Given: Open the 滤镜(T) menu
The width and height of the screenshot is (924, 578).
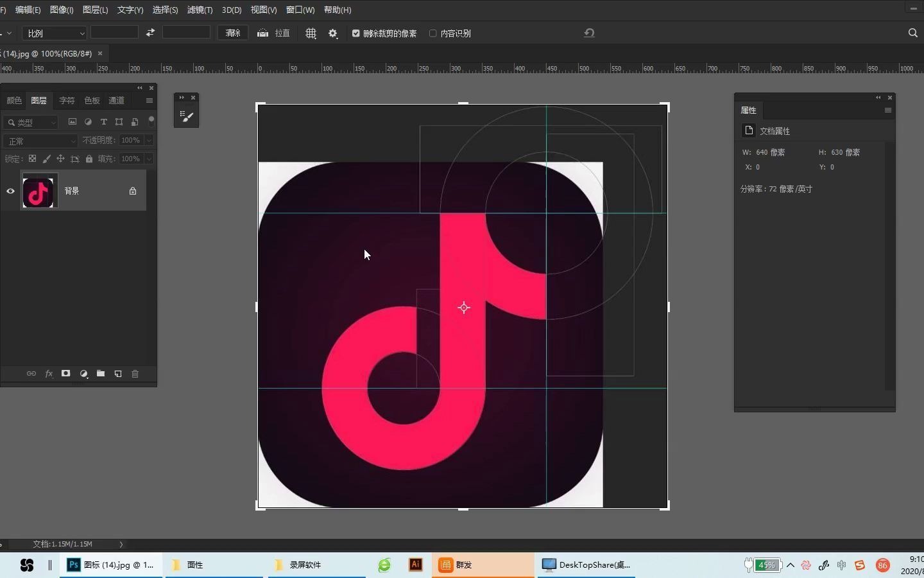Looking at the screenshot, I should point(200,10).
